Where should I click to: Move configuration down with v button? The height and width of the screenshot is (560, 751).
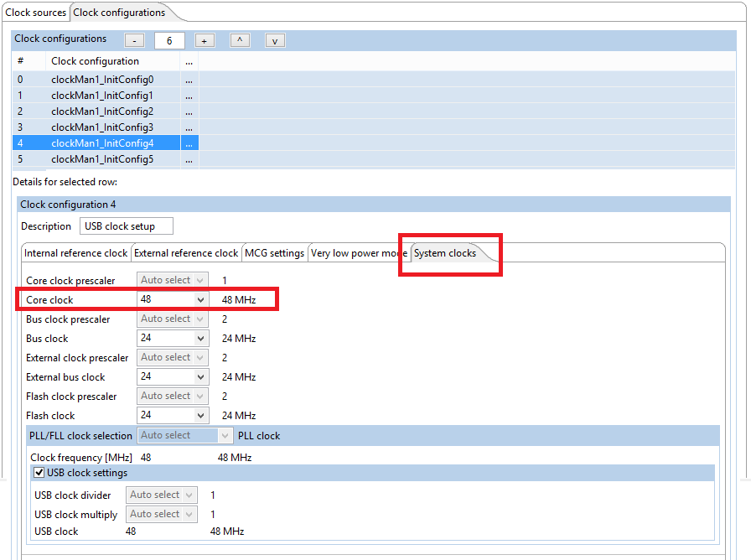[275, 40]
